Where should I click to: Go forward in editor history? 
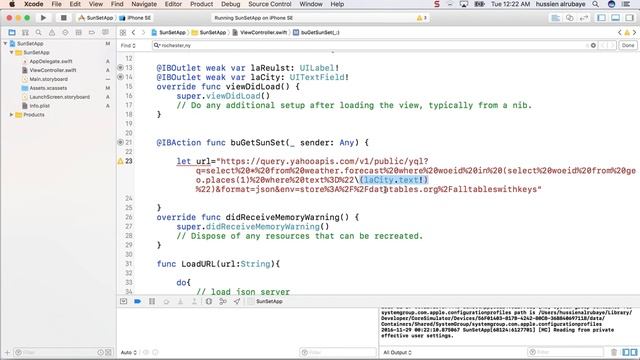(x=143, y=32)
